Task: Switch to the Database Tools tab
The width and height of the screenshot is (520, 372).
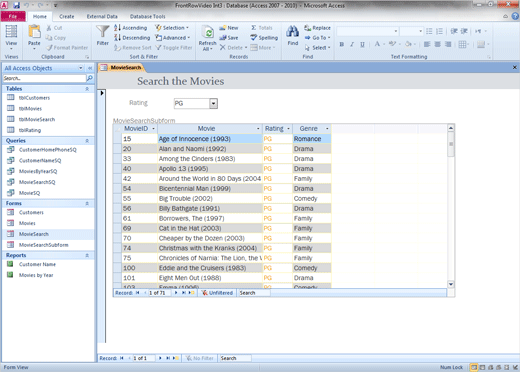Action: [147, 16]
